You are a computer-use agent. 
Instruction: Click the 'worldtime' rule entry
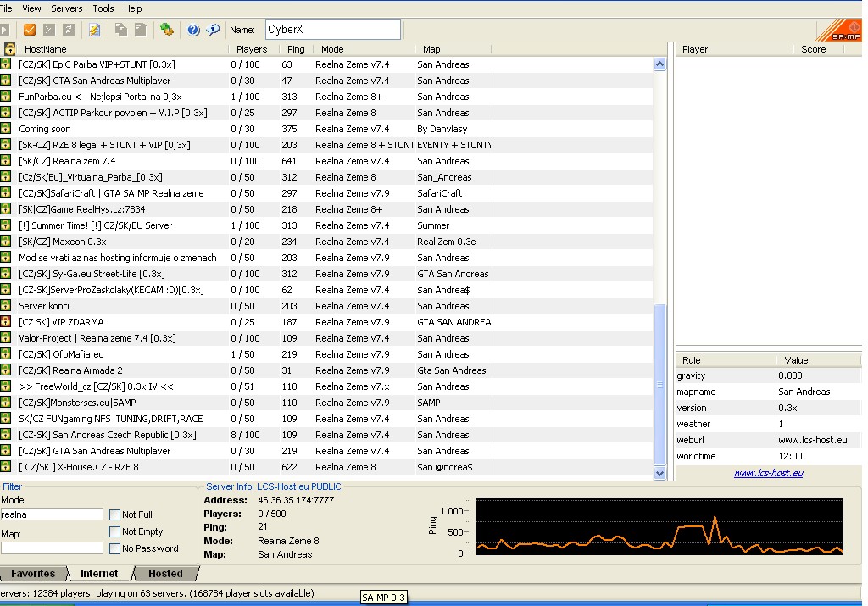pyautogui.click(x=768, y=456)
